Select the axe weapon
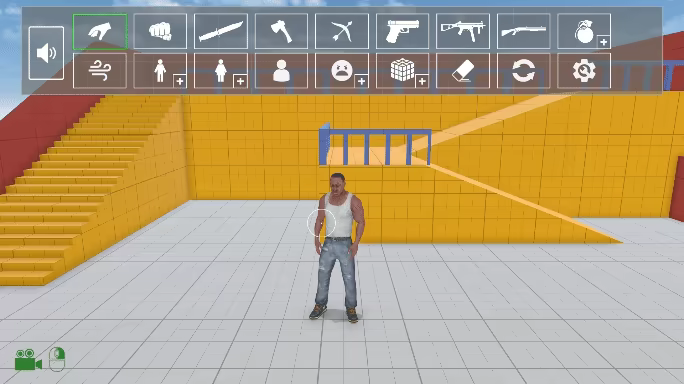 coord(281,31)
